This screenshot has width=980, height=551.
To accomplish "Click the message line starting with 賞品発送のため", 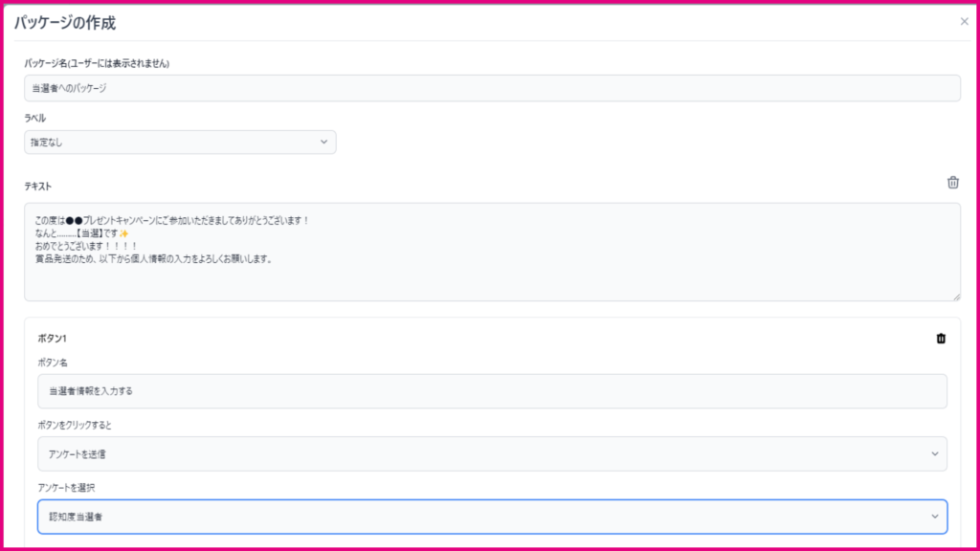I will pyautogui.click(x=154, y=258).
